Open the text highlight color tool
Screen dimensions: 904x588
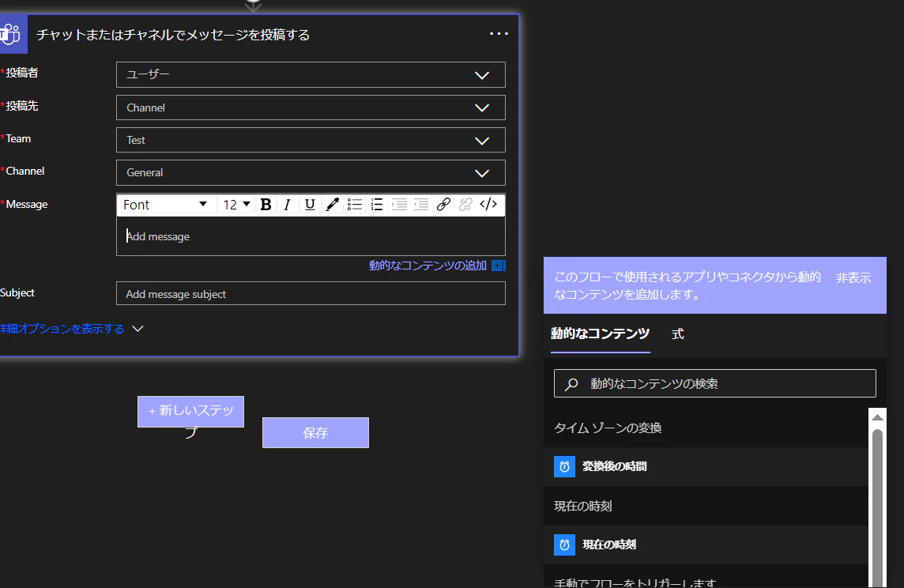point(332,204)
